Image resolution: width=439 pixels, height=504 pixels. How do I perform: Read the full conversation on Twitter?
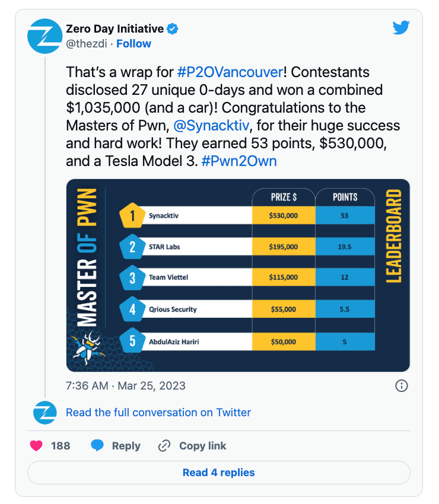pyautogui.click(x=158, y=412)
